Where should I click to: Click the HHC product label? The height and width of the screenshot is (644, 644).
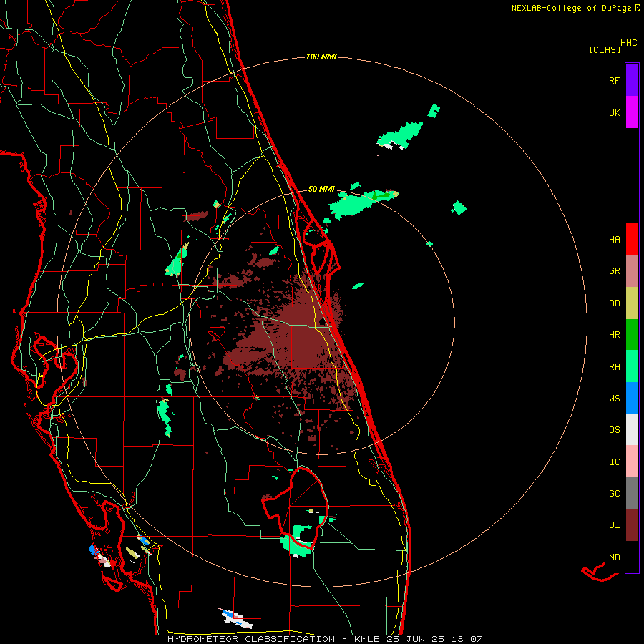point(629,43)
